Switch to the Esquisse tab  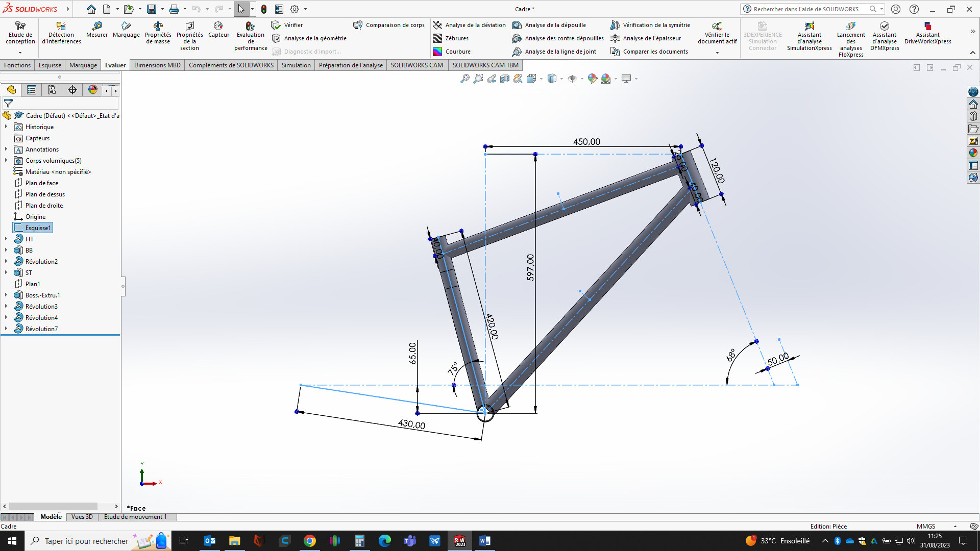[50, 65]
